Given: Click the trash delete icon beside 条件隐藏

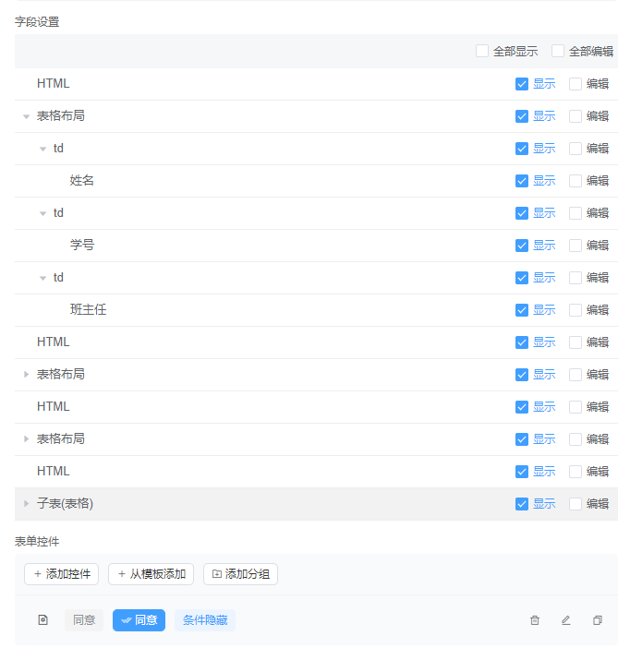Looking at the screenshot, I should pyautogui.click(x=534, y=620).
